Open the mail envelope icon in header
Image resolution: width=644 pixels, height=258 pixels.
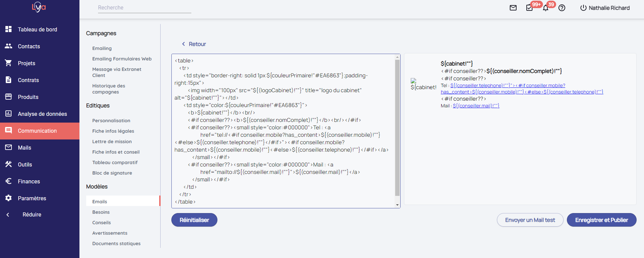[513, 8]
